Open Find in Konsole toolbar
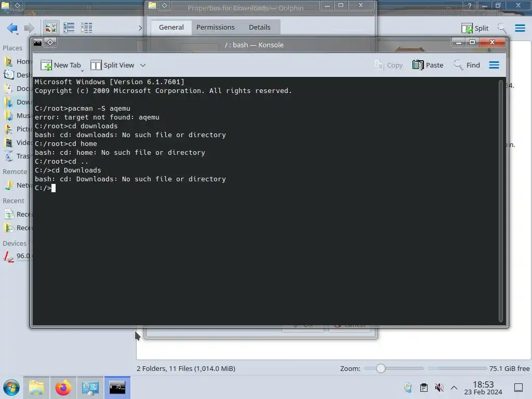 [467, 65]
